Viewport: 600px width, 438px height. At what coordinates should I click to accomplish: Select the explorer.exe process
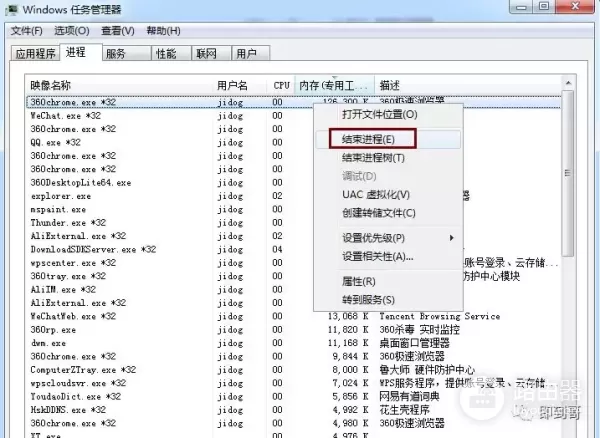pyautogui.click(x=60, y=196)
